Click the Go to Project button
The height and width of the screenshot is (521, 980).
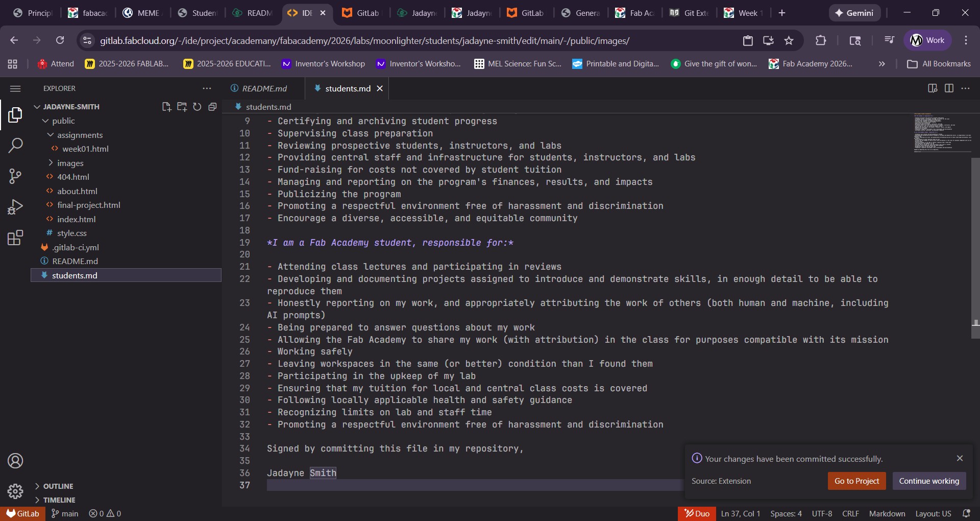(856, 481)
